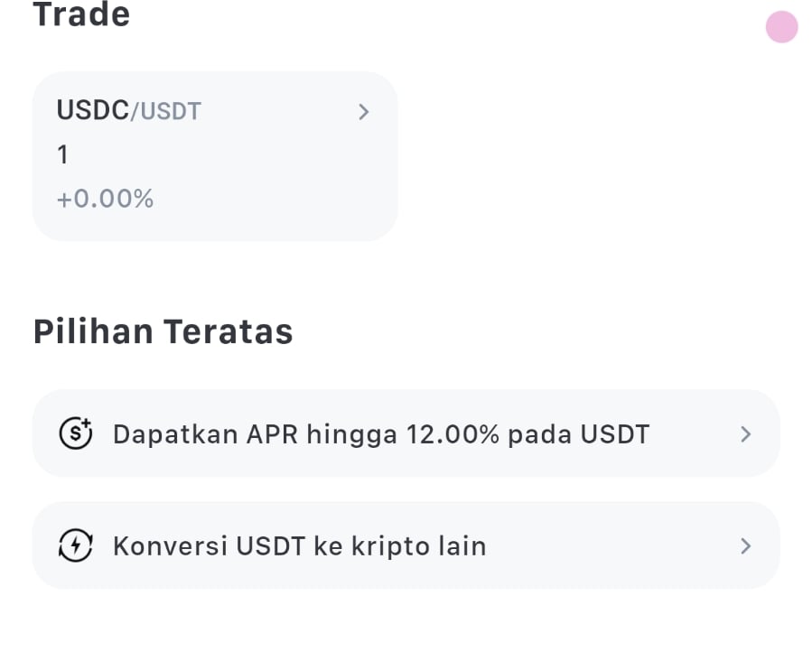The image size is (812, 652).
Task: Open "Dapatkan APR hingga 12.00% pada USDT"
Action: (x=380, y=434)
